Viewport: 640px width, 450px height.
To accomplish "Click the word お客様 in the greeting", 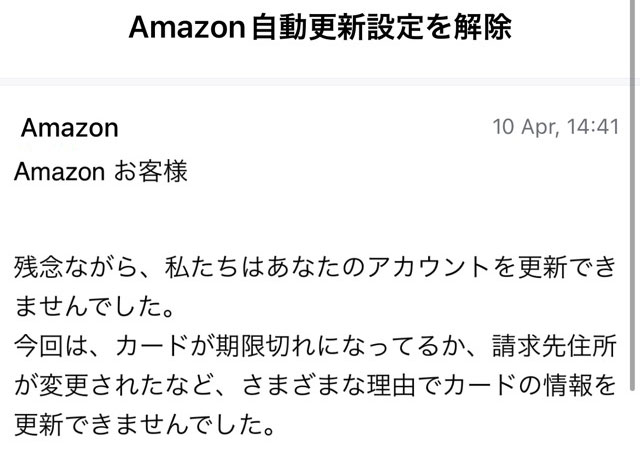I will click(151, 171).
